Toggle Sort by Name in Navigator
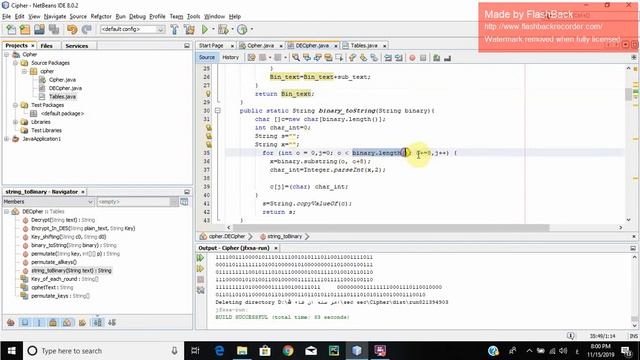This screenshot has height=360, width=640. tap(98, 322)
